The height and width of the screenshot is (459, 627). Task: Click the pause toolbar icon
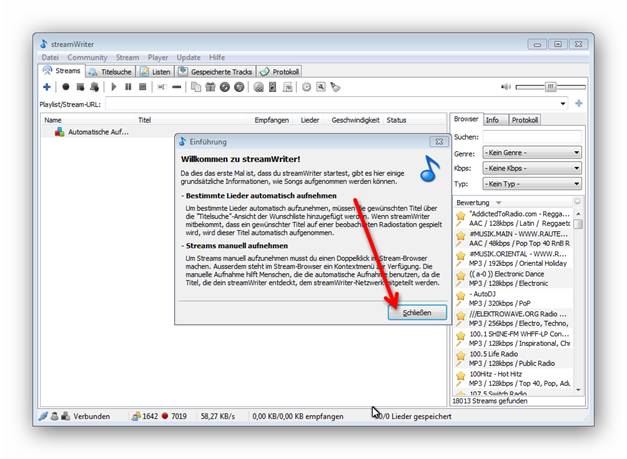128,87
